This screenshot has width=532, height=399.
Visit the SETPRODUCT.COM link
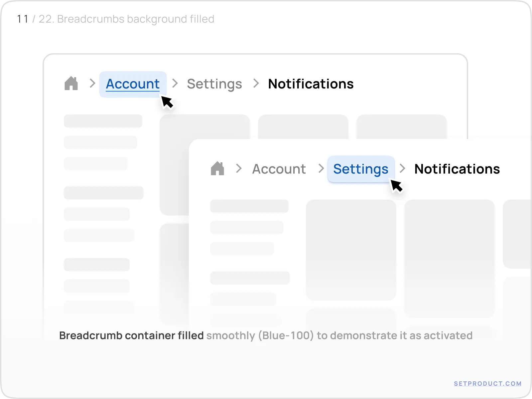coord(488,383)
